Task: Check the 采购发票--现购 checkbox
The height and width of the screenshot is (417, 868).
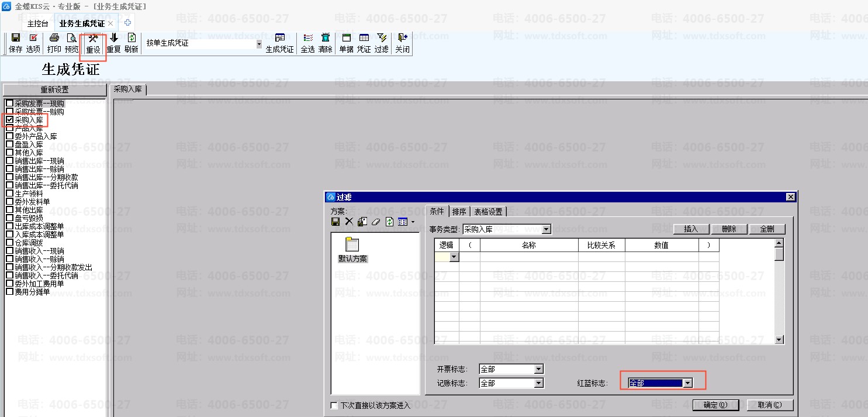Action: coord(9,104)
